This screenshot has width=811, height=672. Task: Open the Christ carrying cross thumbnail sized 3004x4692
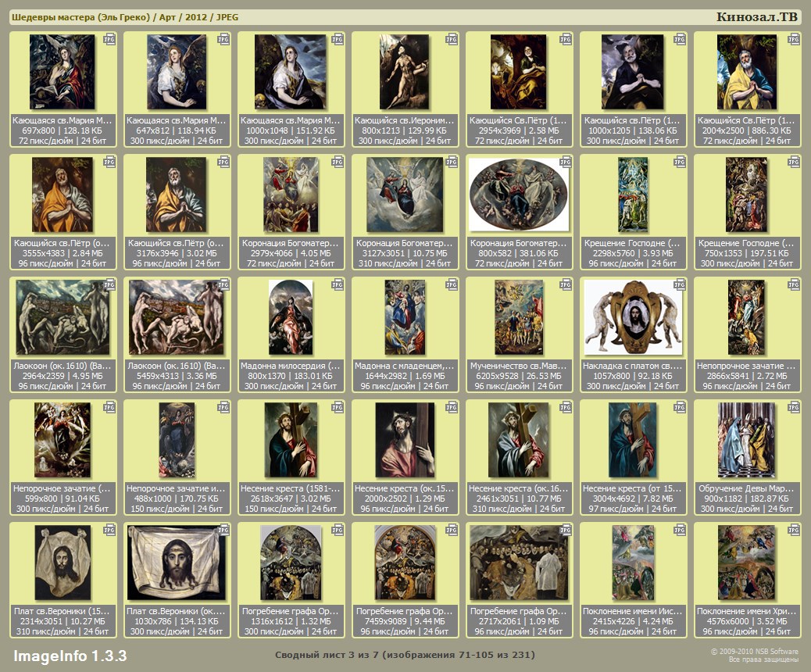633,440
